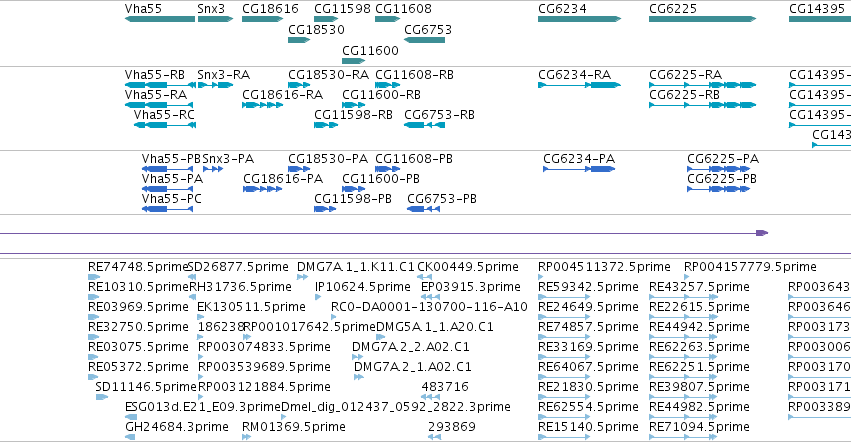This screenshot has width=851, height=442.
Task: Select the CG11600-RB transcript label
Action: click(381, 95)
